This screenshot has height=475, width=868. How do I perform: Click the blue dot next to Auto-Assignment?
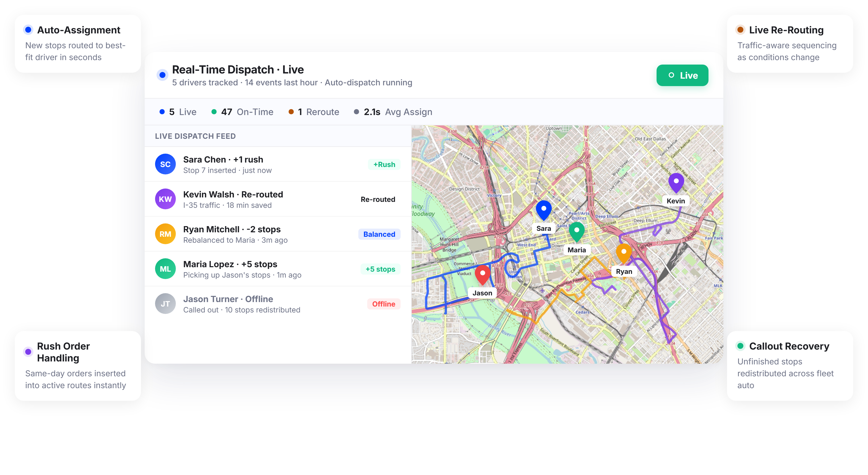[28, 30]
